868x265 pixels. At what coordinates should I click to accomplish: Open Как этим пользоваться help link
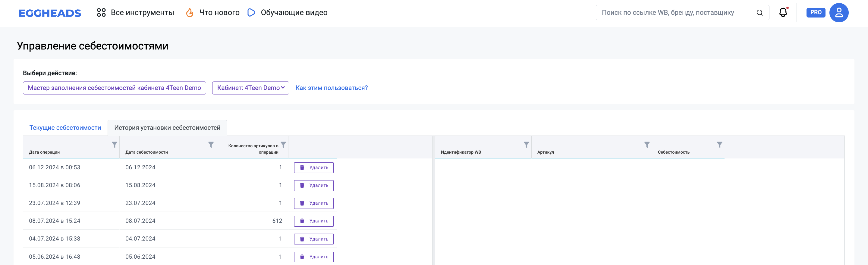(332, 88)
